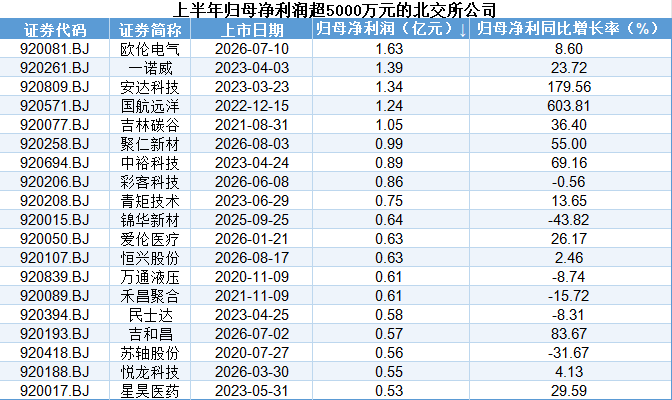672x400 pixels.
Task: Click the 悦龙科技 name cell
Action: click(150, 372)
